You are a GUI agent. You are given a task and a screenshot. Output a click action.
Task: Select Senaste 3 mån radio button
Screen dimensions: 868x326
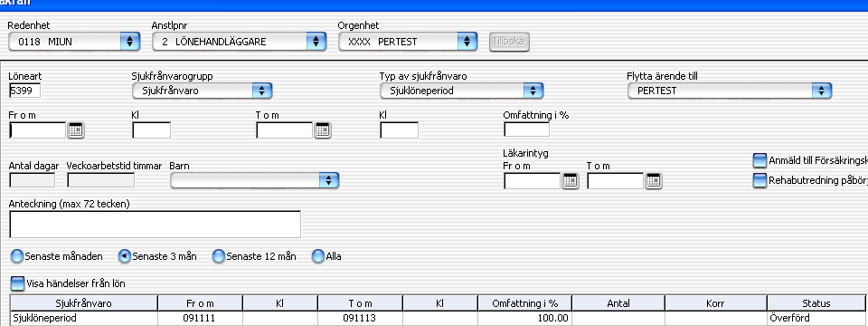click(x=125, y=256)
